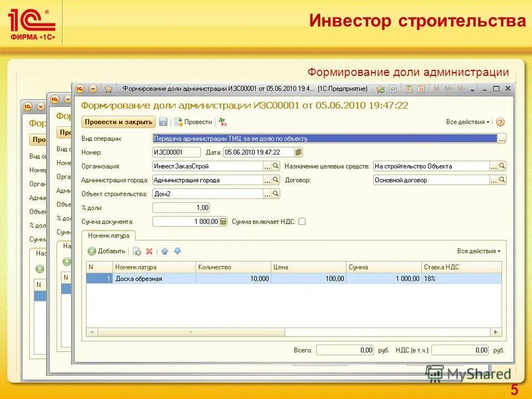Open the top Все действия menu
532x399 pixels.
pyautogui.click(x=468, y=122)
